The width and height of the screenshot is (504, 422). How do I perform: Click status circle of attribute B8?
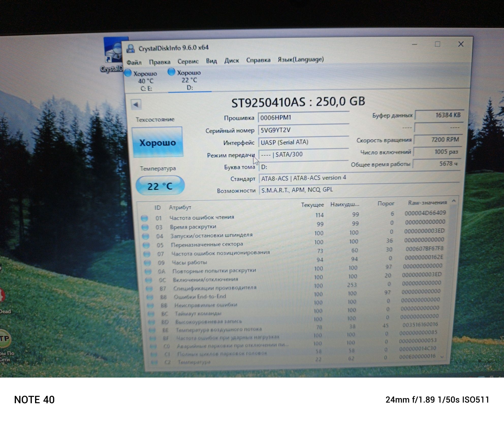coord(150,297)
